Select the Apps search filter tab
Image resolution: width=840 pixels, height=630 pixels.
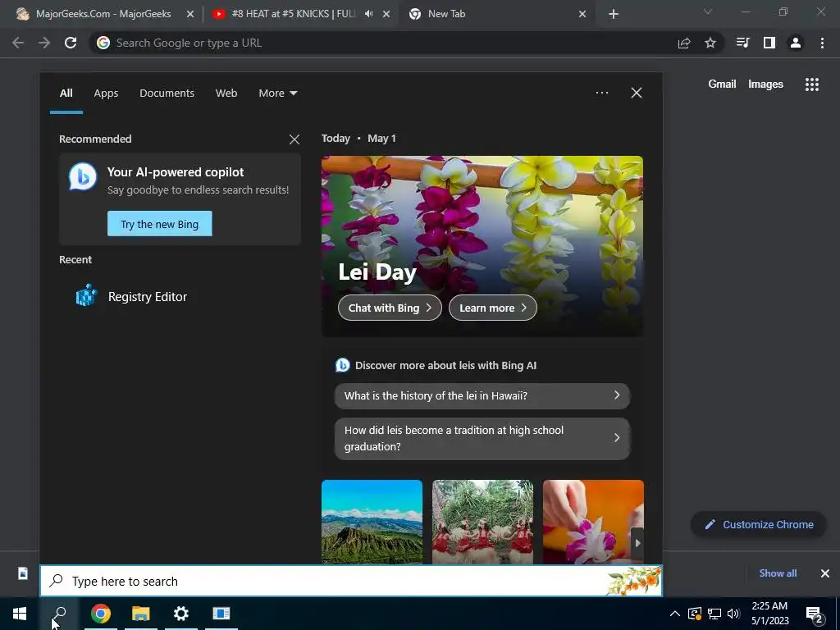(106, 94)
